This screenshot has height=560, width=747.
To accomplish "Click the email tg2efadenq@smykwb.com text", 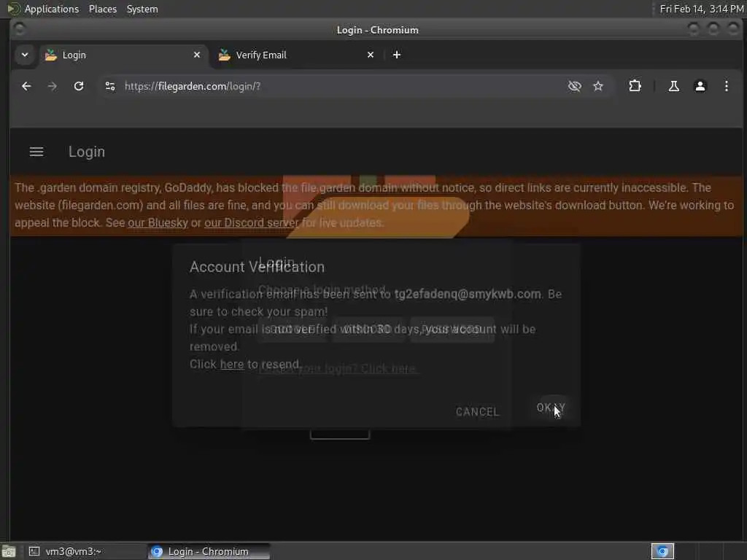I will pos(468,295).
